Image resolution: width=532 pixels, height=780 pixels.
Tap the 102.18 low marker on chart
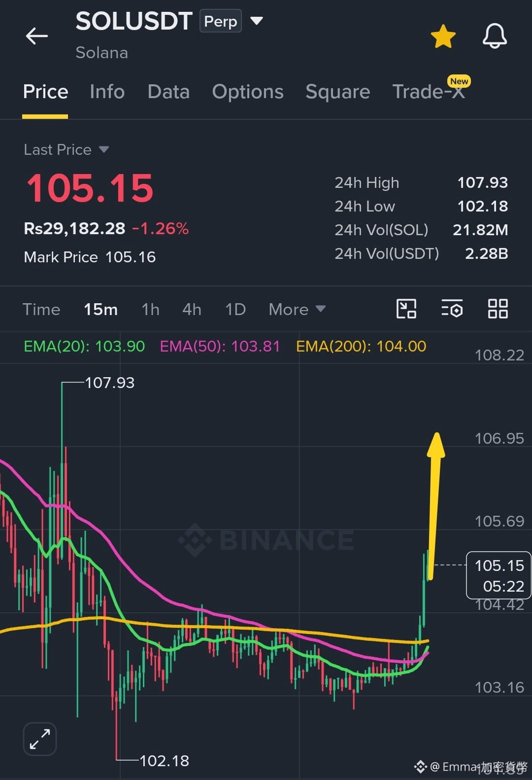[x=164, y=761]
